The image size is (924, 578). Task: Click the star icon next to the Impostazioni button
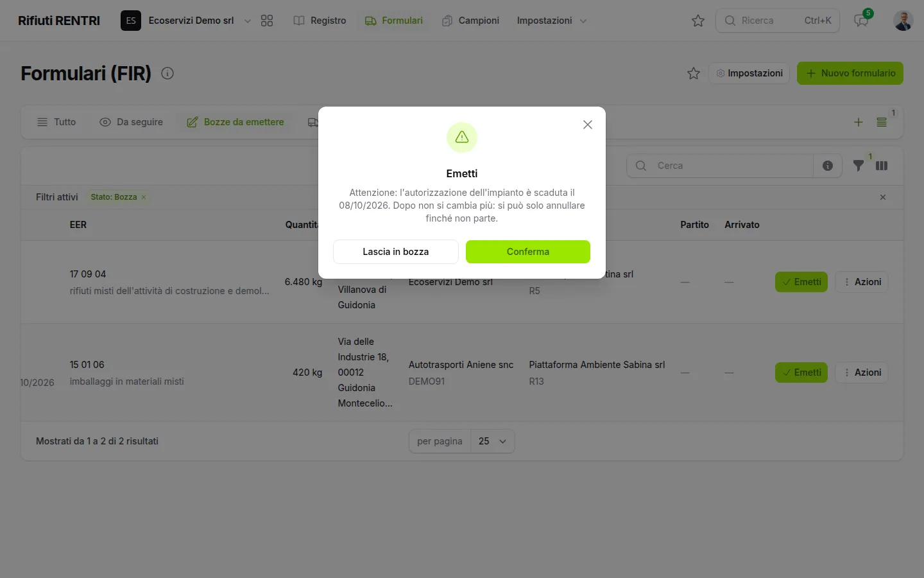694,73
